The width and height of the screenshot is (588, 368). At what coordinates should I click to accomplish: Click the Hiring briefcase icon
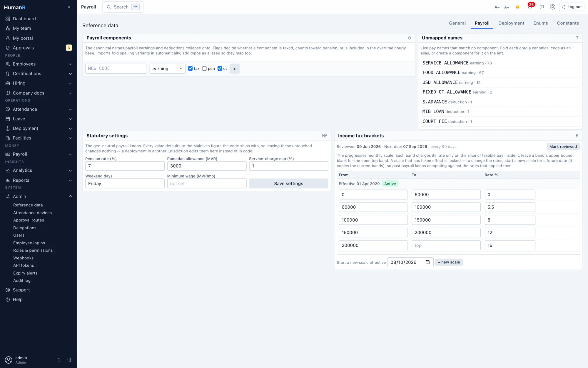(8, 83)
